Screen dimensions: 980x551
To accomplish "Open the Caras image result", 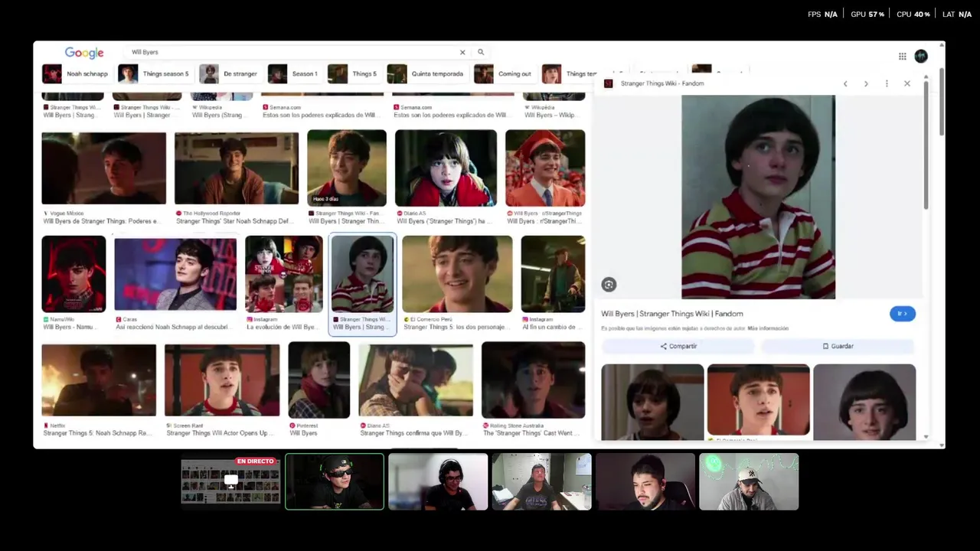I will (x=175, y=274).
